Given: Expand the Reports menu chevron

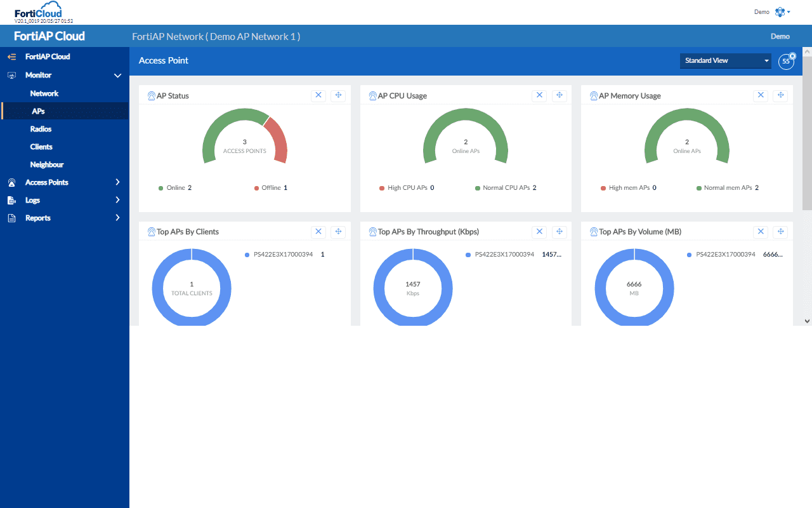Looking at the screenshot, I should tap(117, 218).
